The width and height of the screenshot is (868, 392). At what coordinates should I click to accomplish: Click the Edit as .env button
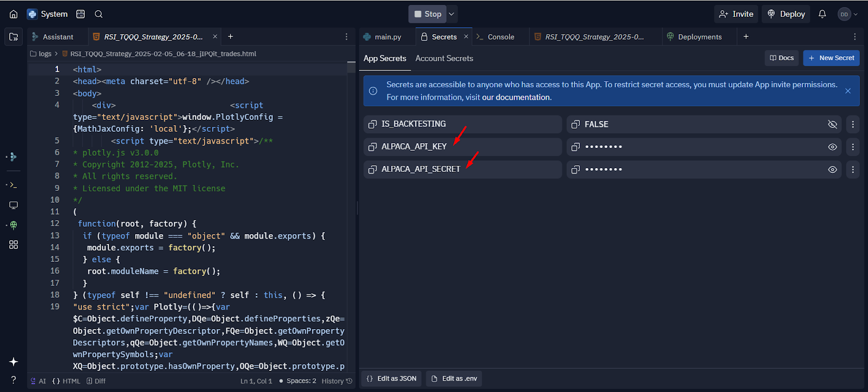click(x=454, y=378)
